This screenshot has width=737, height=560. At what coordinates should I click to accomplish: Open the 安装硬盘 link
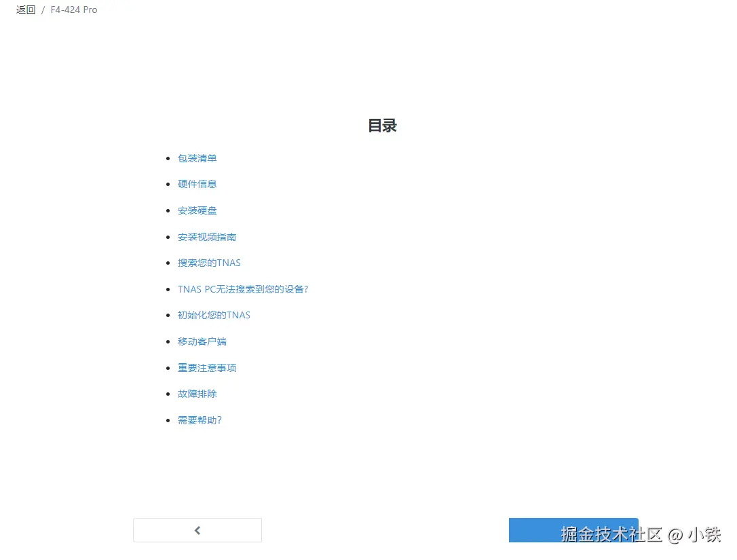click(x=197, y=210)
